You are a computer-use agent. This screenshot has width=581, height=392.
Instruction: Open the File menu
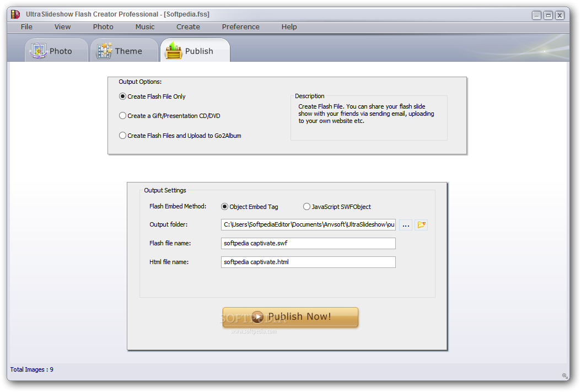26,26
